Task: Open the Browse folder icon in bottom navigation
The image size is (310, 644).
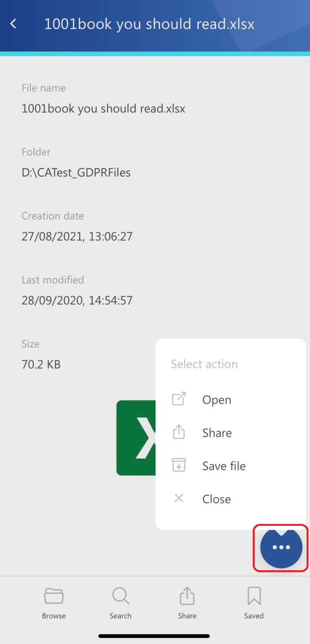Action: click(x=54, y=596)
